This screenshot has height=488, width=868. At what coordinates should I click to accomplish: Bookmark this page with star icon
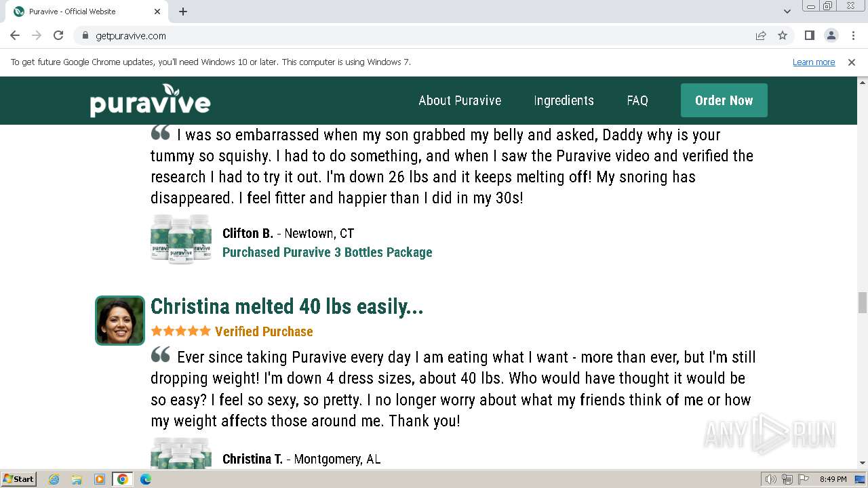point(783,35)
